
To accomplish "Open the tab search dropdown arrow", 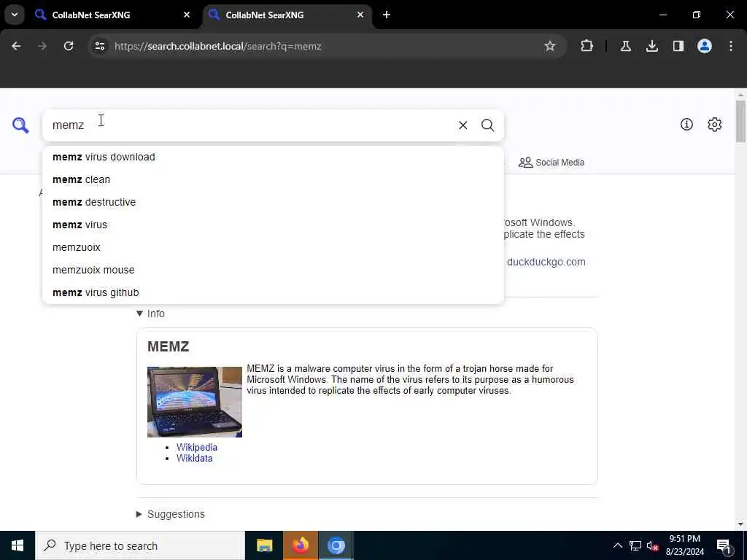I will tap(15, 15).
